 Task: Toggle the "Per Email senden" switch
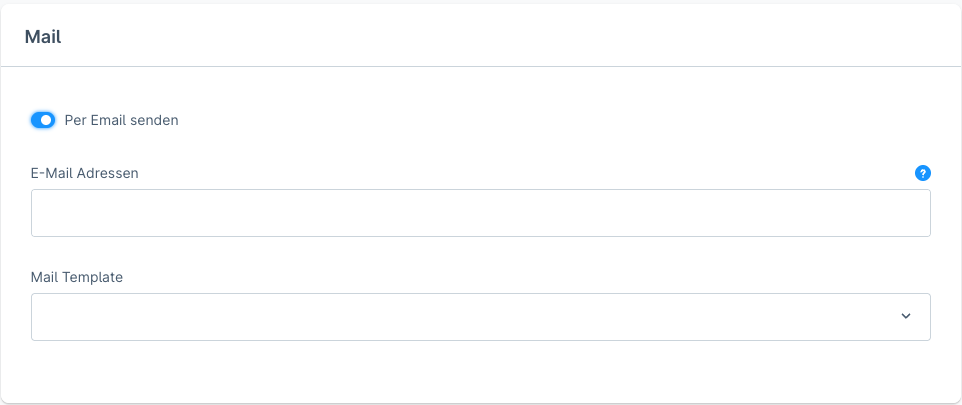pyautogui.click(x=43, y=120)
